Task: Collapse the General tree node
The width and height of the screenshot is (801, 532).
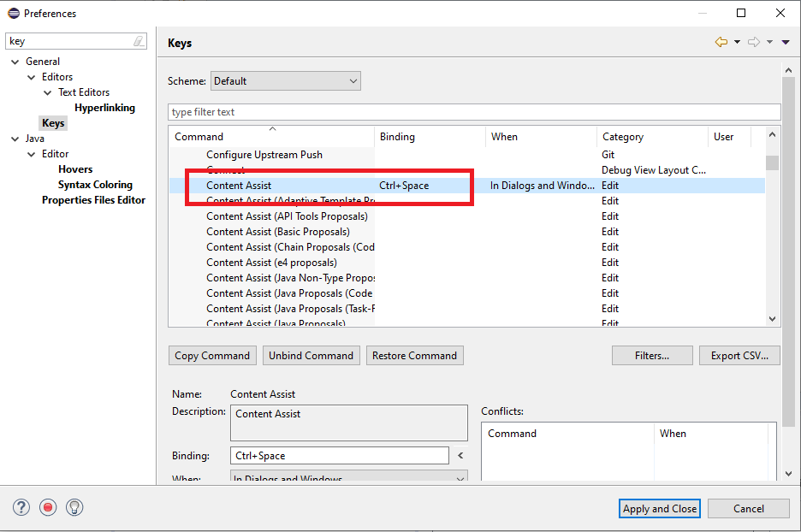Action: coord(15,62)
